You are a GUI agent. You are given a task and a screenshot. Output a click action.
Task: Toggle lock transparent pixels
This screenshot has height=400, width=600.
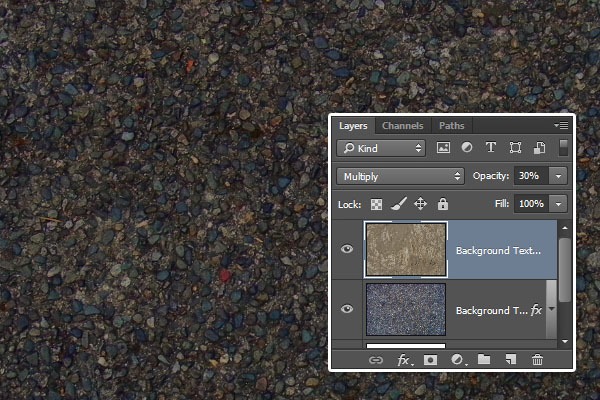click(377, 204)
